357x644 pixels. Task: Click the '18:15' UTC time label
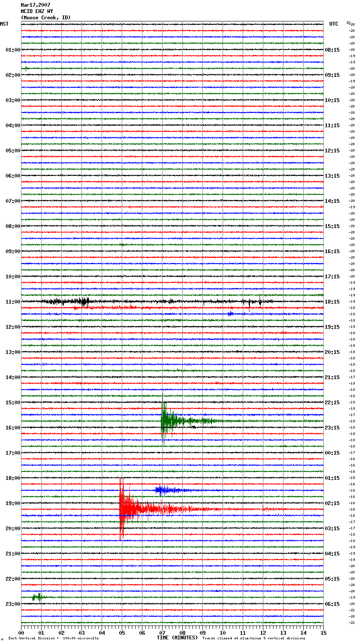[x=332, y=302]
